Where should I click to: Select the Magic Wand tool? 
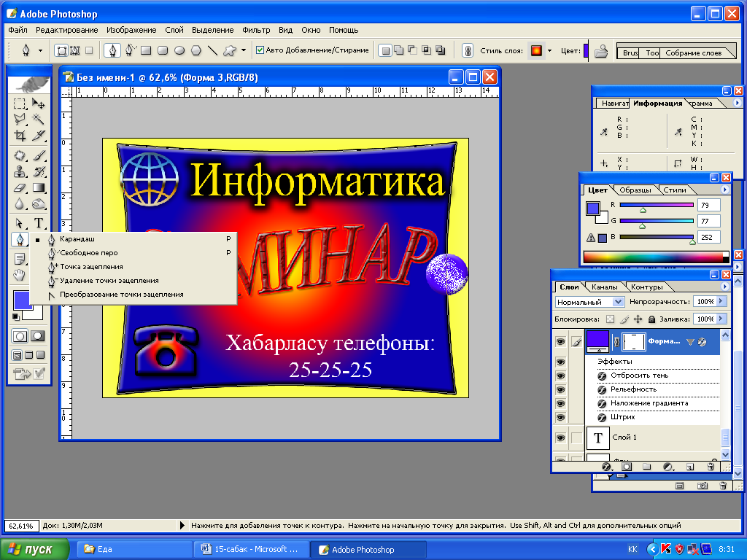pyautogui.click(x=38, y=119)
